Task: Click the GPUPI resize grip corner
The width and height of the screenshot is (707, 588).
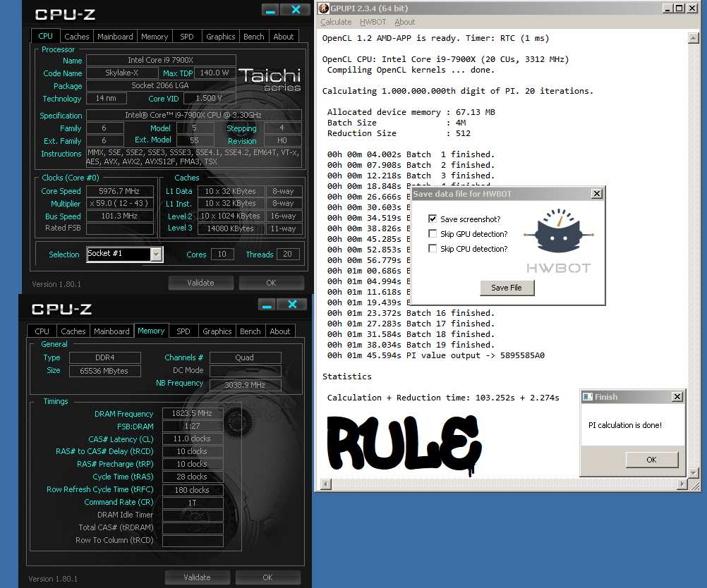Action: tap(695, 485)
